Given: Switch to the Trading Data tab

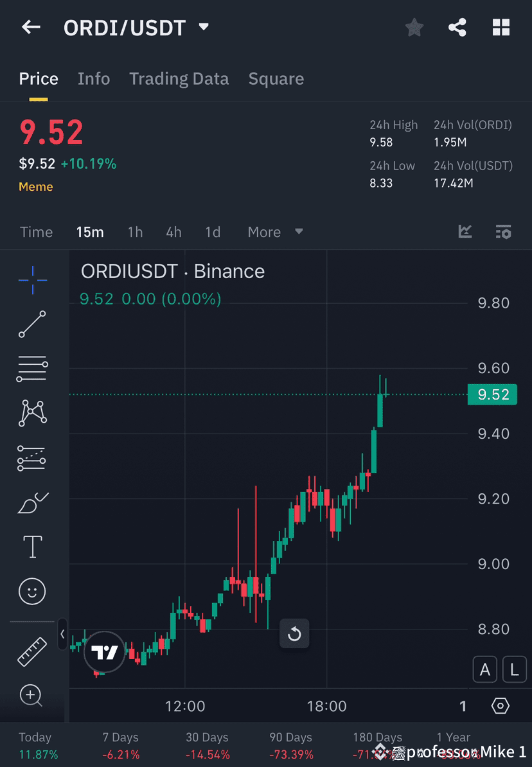Looking at the screenshot, I should tap(179, 78).
